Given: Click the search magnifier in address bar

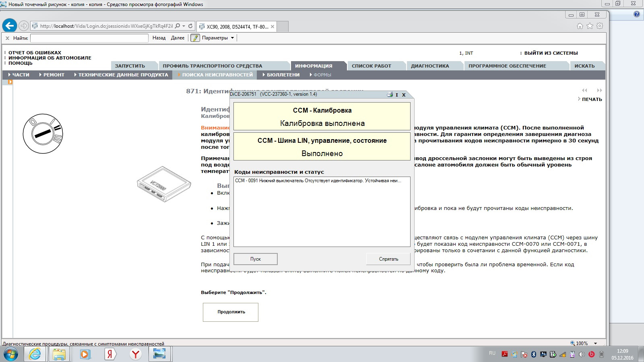Looking at the screenshot, I should (x=178, y=26).
